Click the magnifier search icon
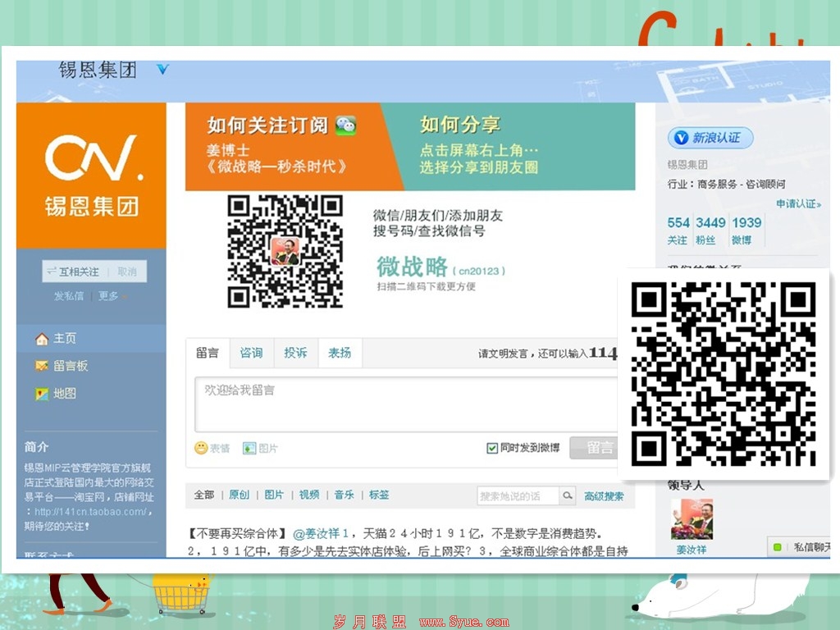Image resolution: width=840 pixels, height=630 pixels. click(x=568, y=495)
